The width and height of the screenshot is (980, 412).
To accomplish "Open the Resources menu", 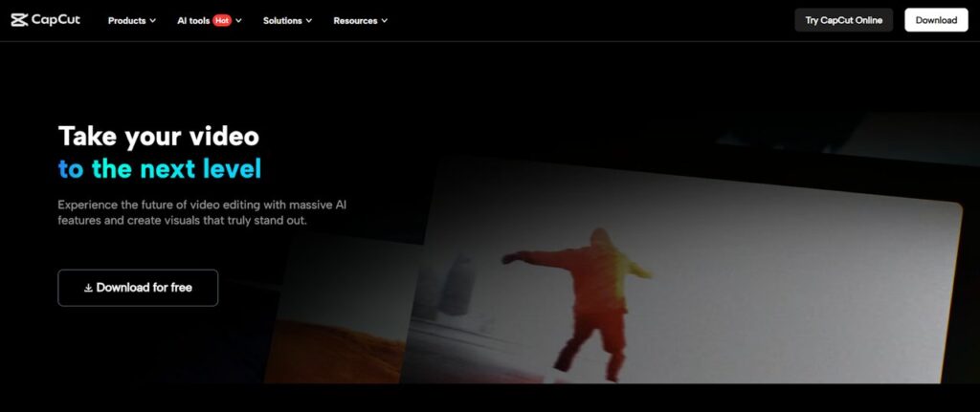I will tap(355, 20).
